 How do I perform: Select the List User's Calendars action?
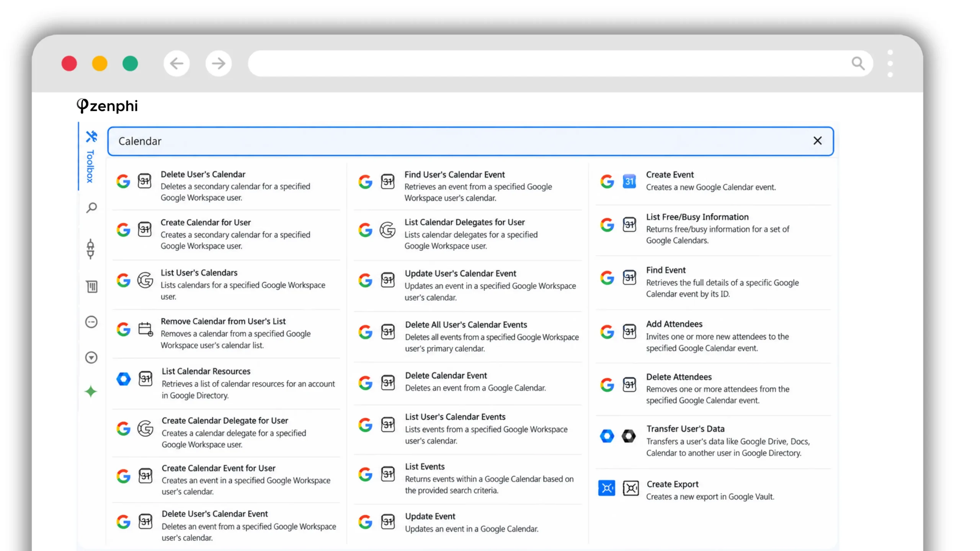click(226, 285)
